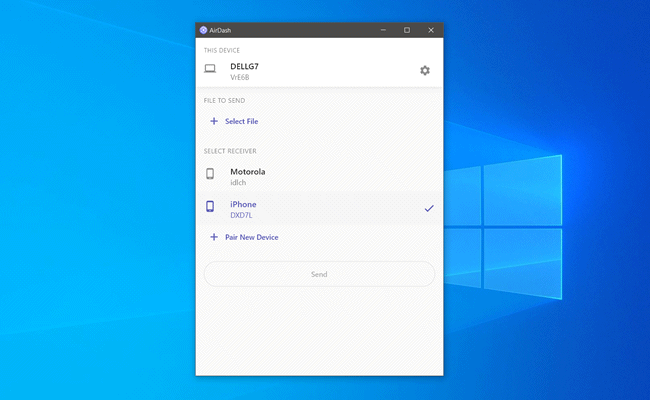Select the iPhone receiver row

click(319, 209)
